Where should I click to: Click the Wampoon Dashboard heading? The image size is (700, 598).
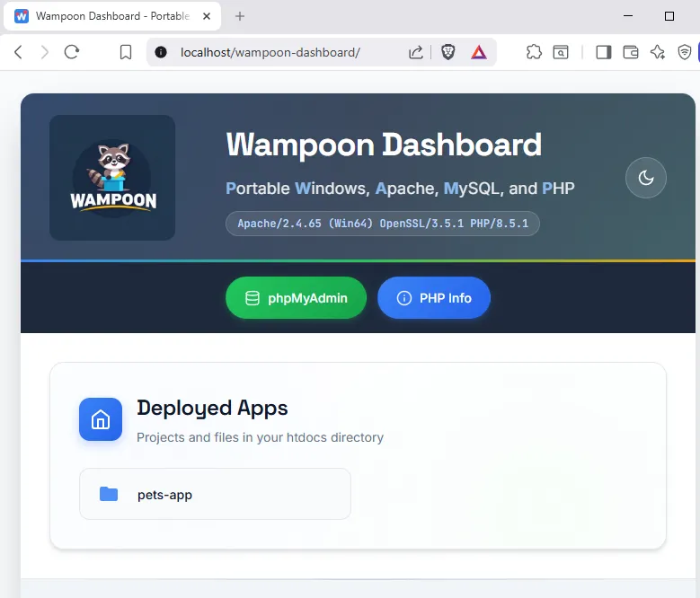pyautogui.click(x=384, y=145)
